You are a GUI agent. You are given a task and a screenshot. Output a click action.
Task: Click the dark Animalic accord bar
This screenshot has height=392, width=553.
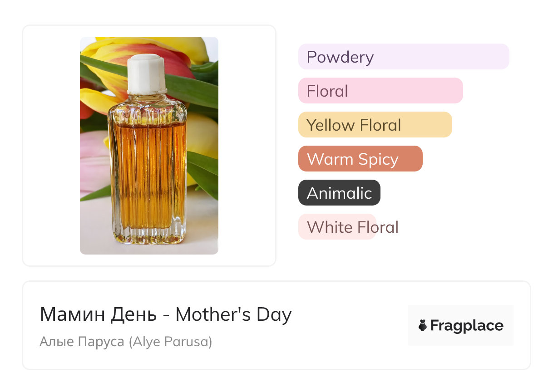pyautogui.click(x=339, y=193)
